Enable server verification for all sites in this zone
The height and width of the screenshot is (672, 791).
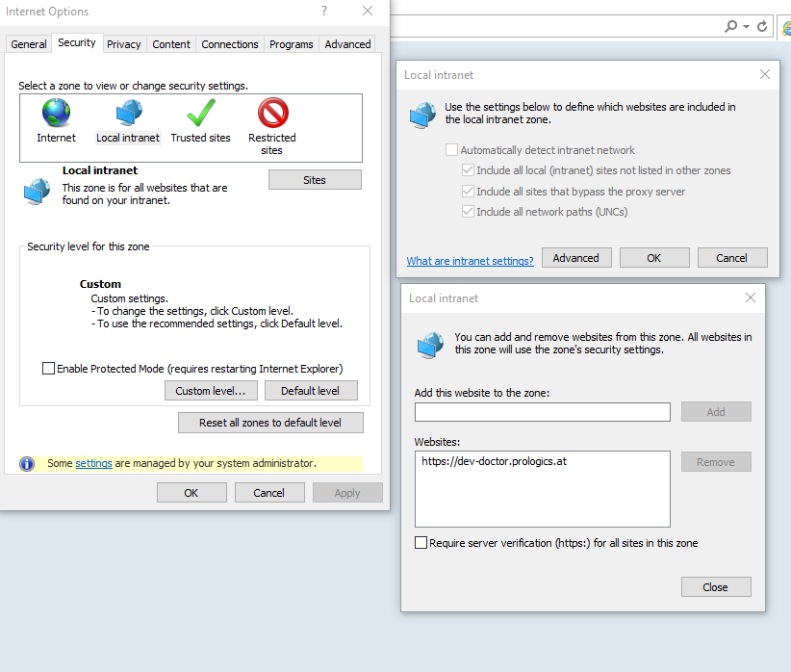421,542
